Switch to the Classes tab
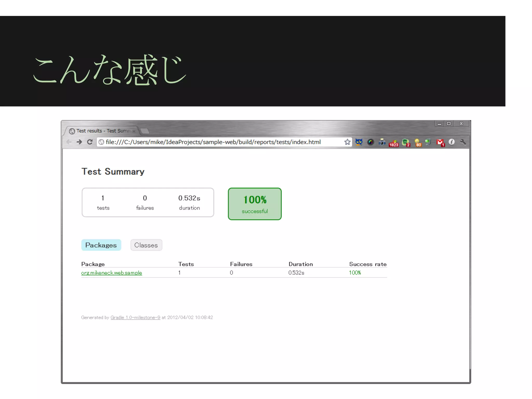 click(x=146, y=245)
